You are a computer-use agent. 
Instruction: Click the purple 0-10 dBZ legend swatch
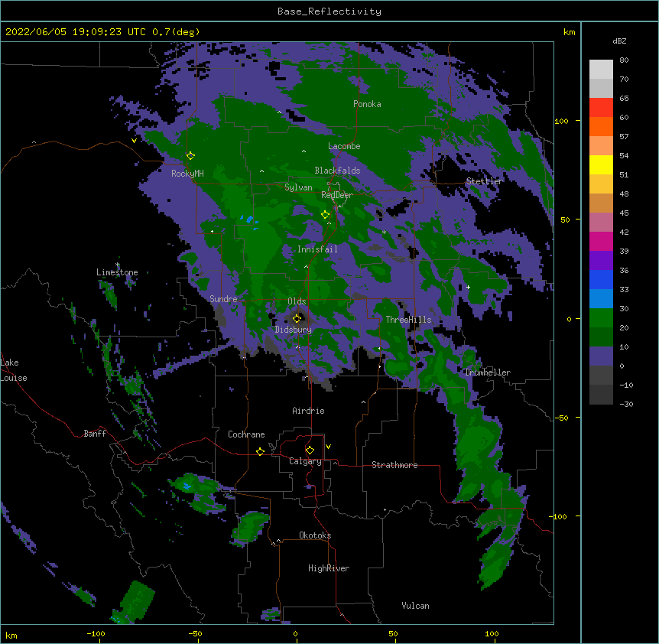click(601, 356)
